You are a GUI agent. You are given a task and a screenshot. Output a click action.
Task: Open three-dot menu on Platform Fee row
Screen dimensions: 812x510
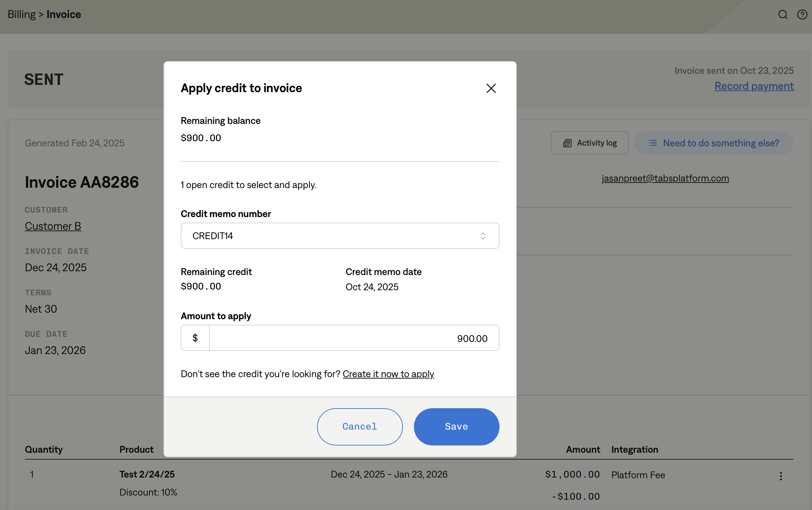click(781, 476)
